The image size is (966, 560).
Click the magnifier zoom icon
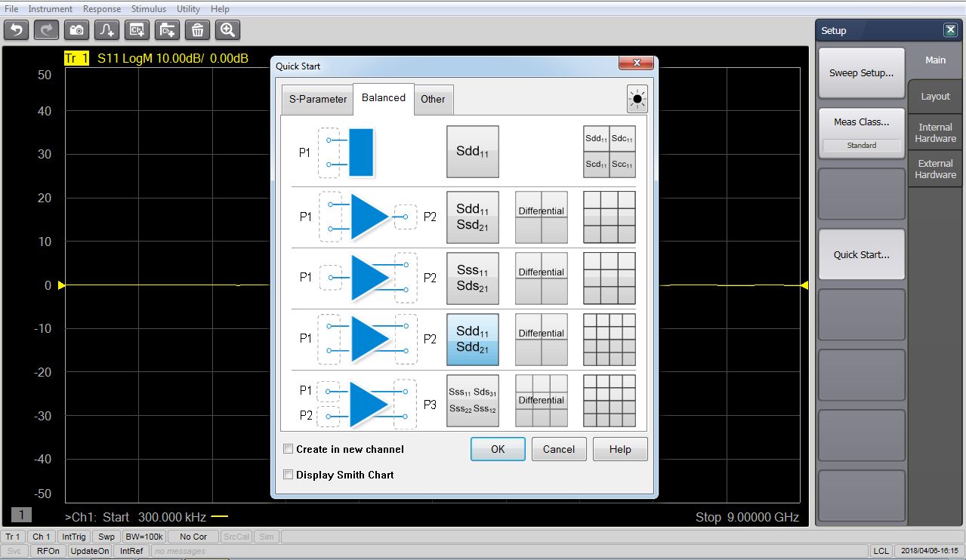pos(227,29)
